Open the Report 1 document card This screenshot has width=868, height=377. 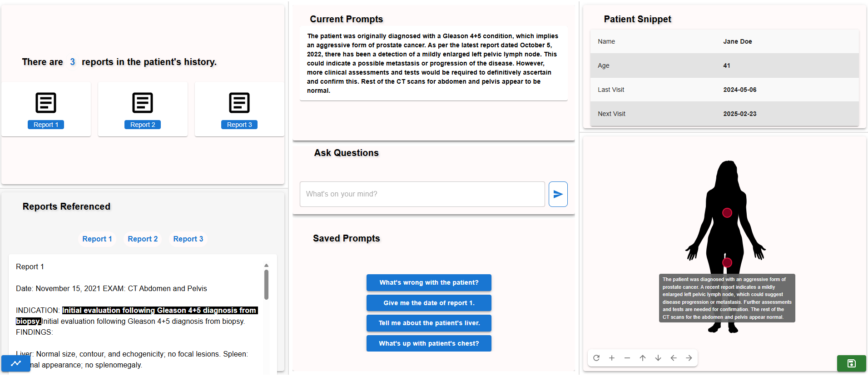46,109
